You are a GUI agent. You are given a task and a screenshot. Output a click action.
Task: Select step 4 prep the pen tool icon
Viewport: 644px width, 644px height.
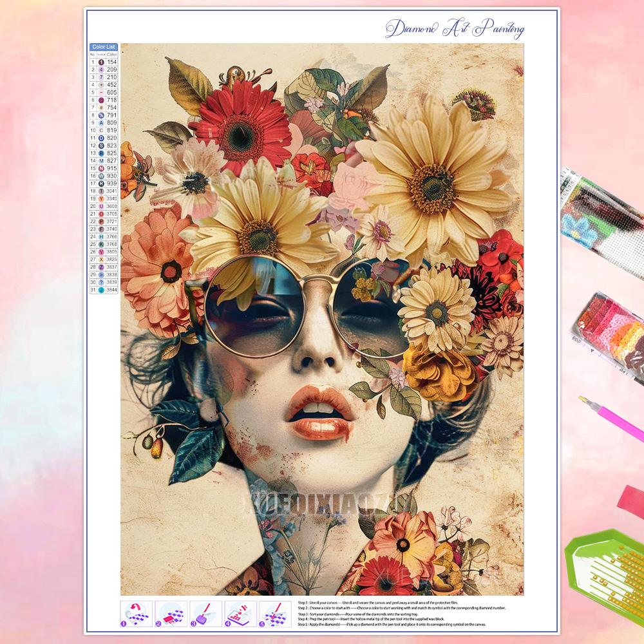tap(239, 614)
